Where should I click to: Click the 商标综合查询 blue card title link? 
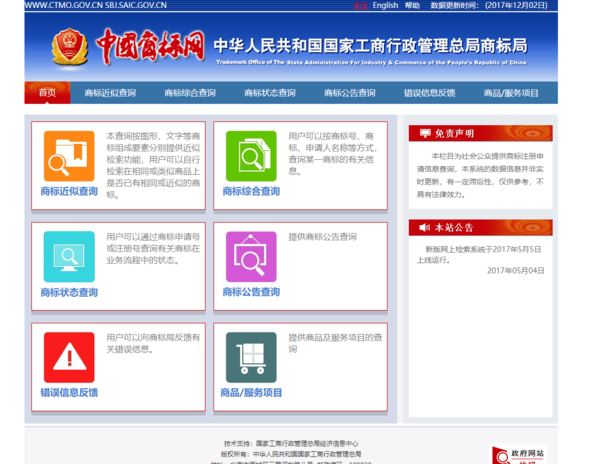251,191
